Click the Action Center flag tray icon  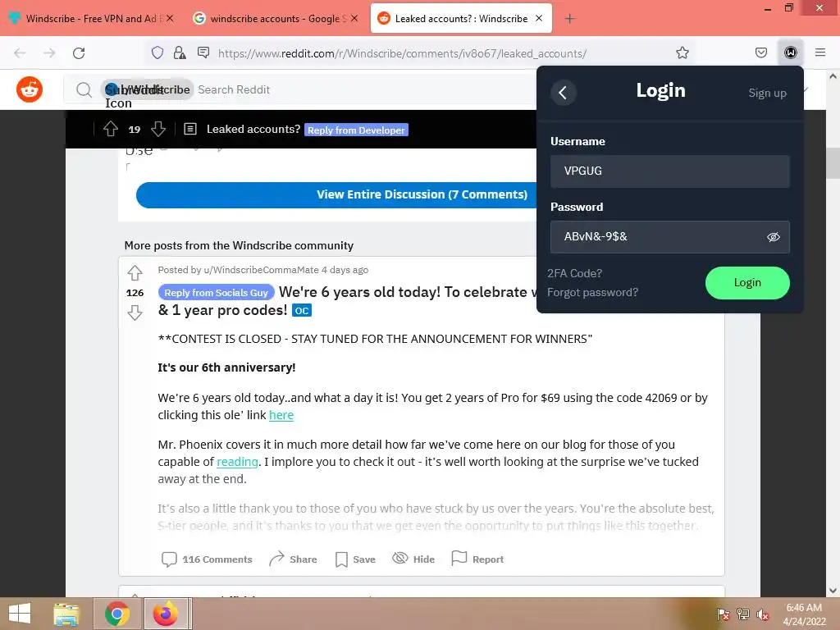pos(723,614)
